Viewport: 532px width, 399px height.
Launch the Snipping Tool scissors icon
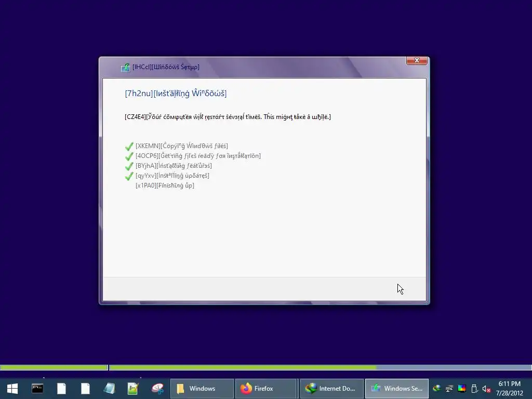157,389
